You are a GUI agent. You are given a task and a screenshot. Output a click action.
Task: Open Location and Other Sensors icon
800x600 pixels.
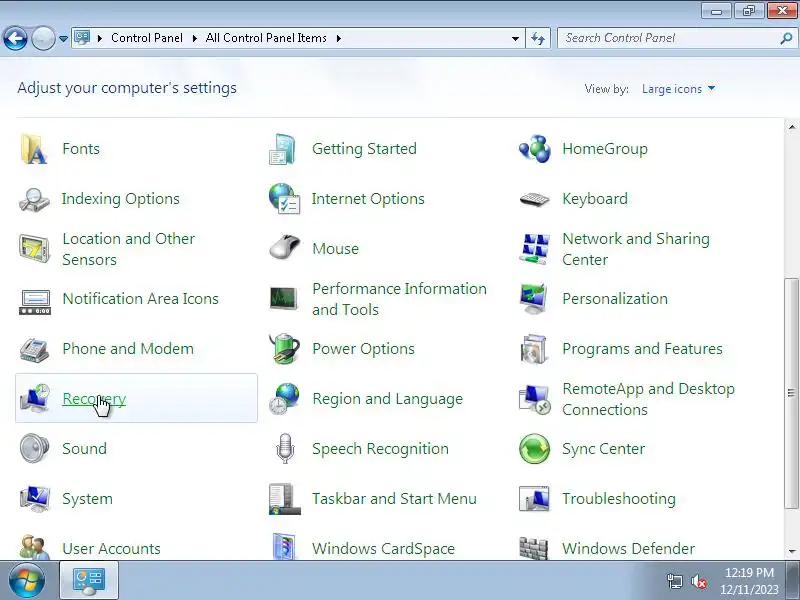click(34, 248)
